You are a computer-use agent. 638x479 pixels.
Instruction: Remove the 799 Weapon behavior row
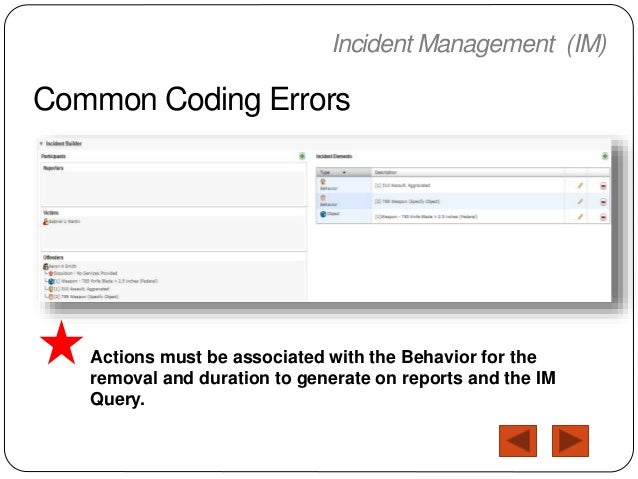click(603, 201)
